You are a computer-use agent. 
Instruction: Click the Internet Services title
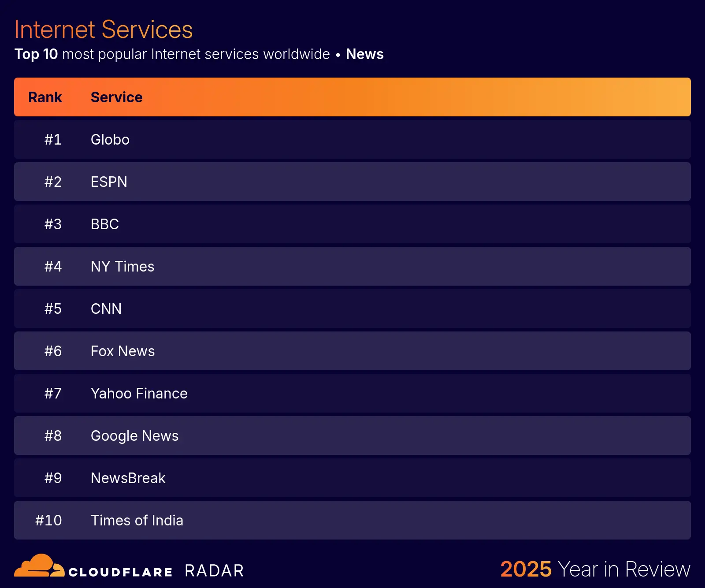pyautogui.click(x=104, y=30)
